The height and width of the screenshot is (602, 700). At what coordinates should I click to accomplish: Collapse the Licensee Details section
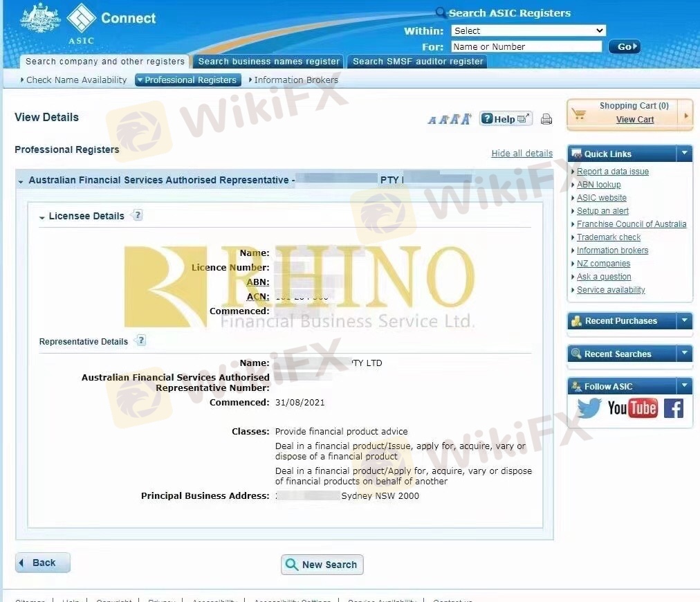tap(42, 217)
